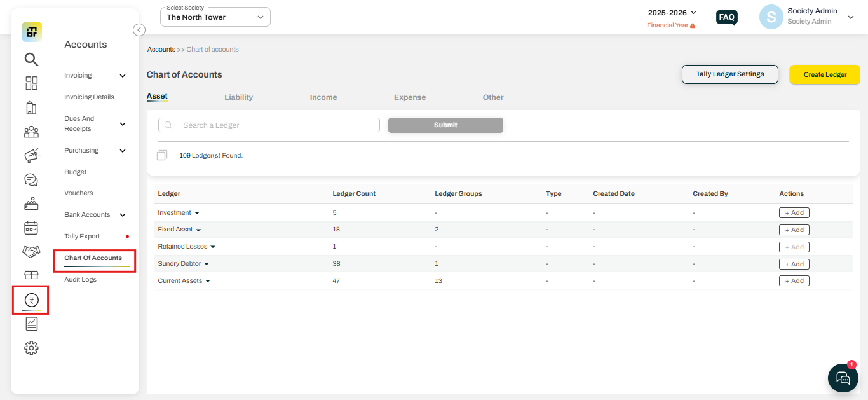Switch to the Income tab

(x=323, y=97)
